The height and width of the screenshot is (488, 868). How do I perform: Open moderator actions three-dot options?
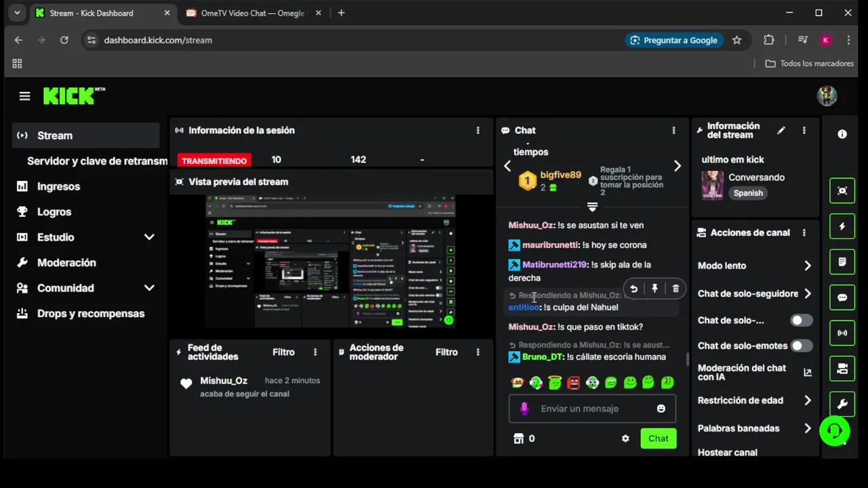478,352
